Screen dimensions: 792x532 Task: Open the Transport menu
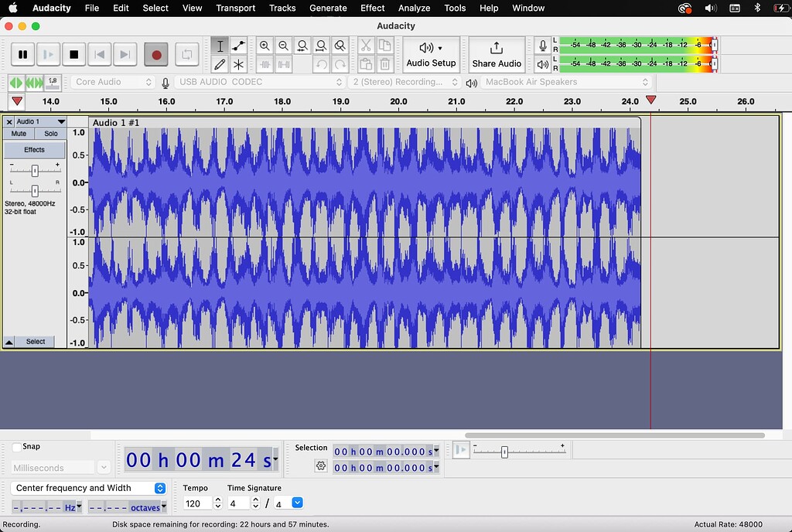(x=235, y=8)
